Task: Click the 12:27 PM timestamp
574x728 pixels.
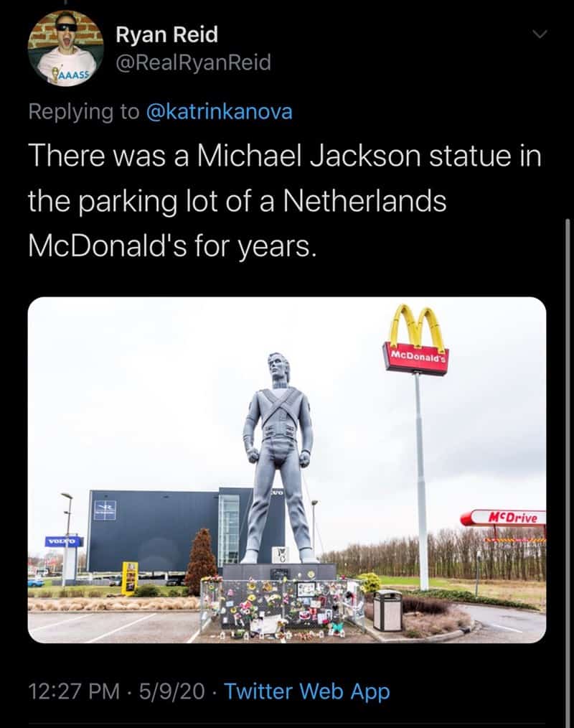Action: [x=74, y=691]
